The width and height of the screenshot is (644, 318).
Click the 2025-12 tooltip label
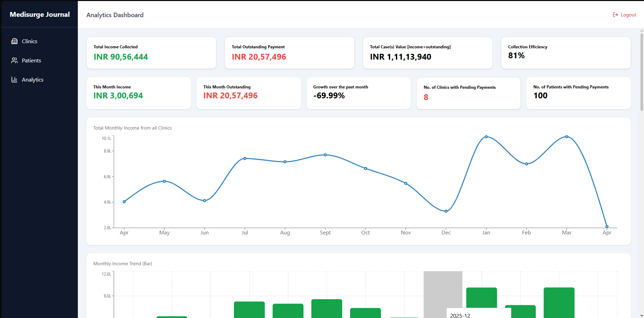(460, 315)
